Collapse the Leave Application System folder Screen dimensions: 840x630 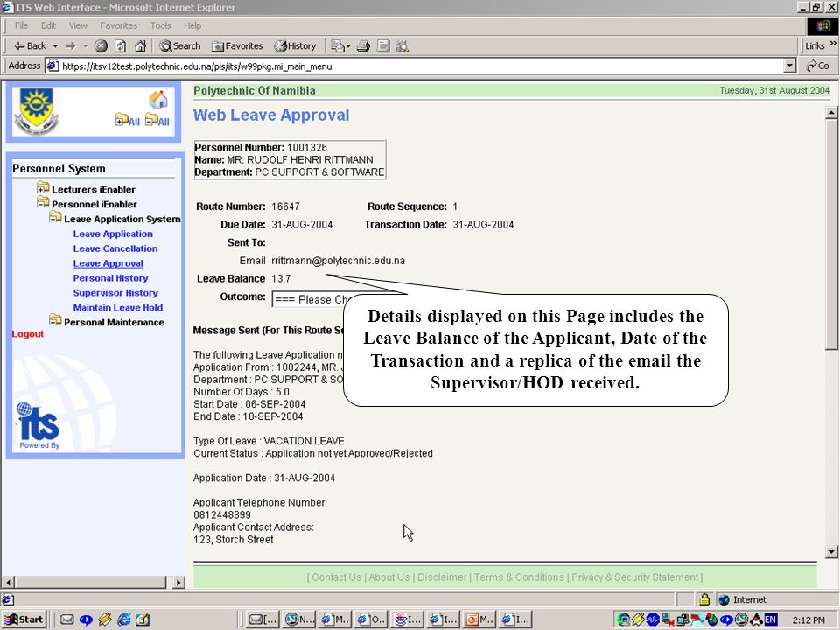click(x=55, y=218)
